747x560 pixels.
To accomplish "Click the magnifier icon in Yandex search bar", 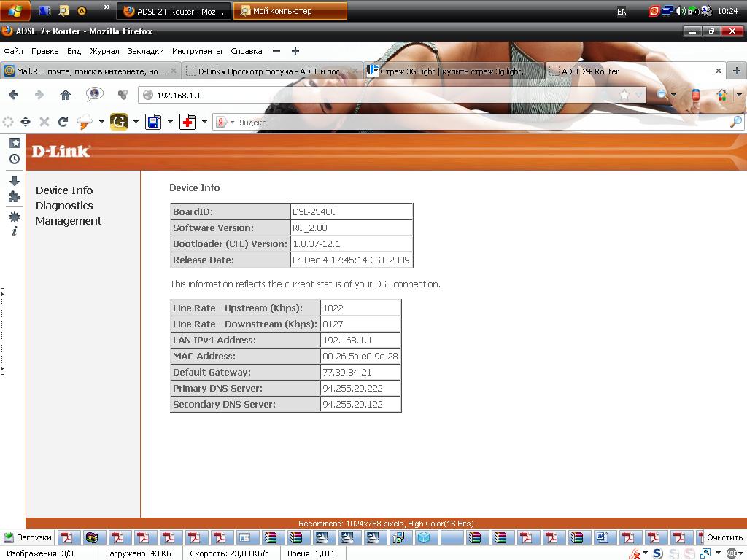I will (735, 122).
